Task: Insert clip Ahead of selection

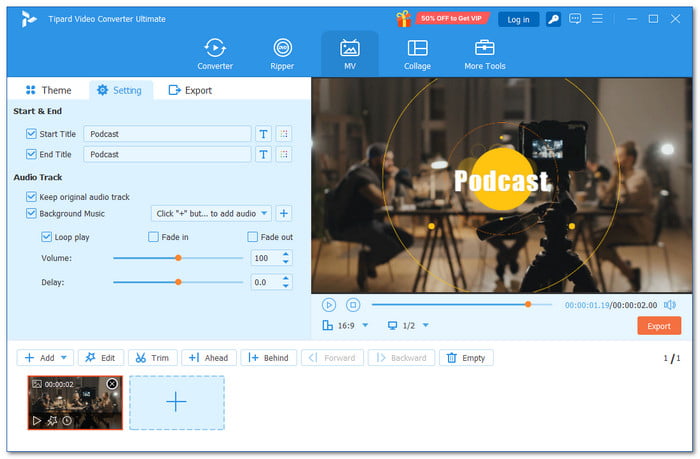Action: (209, 358)
